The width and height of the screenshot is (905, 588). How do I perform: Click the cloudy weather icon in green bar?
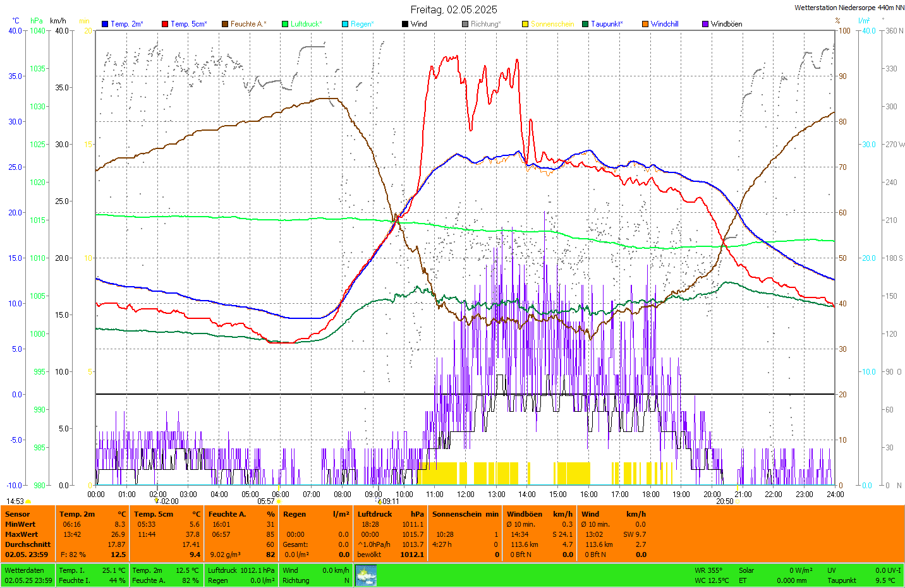[366, 575]
